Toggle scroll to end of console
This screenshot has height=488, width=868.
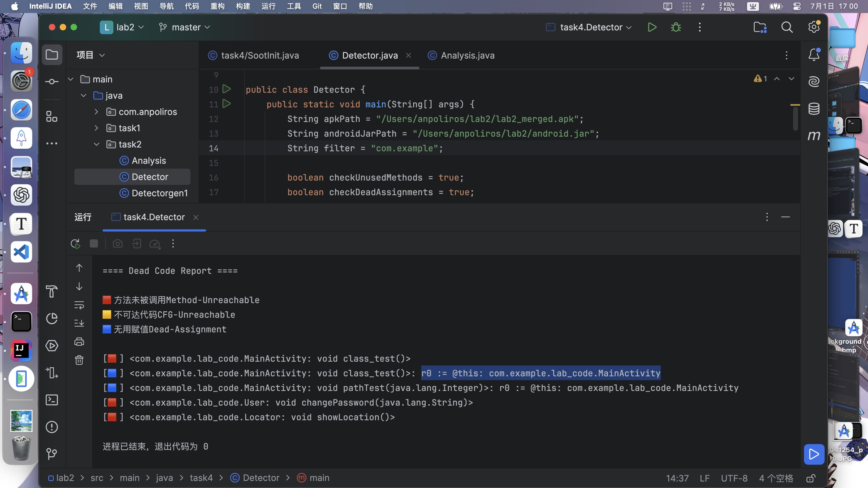pos(79,323)
